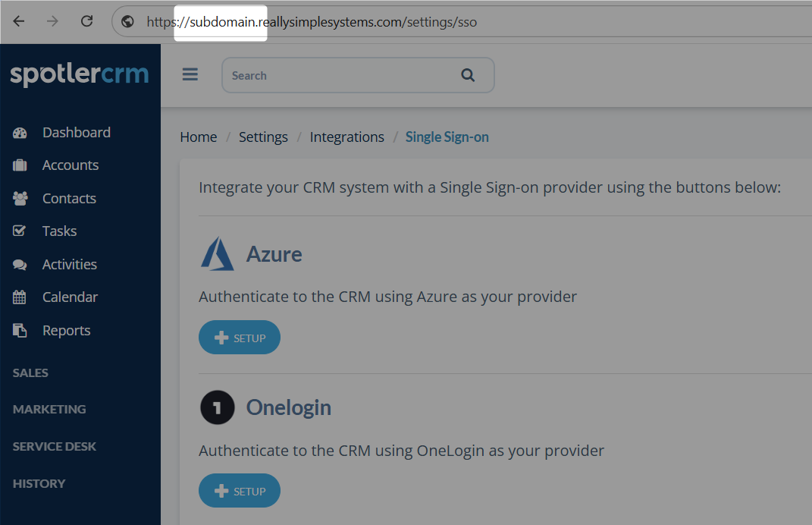Reload the page with the refresh icon
Image resolution: width=812 pixels, height=525 pixels.
tap(86, 21)
